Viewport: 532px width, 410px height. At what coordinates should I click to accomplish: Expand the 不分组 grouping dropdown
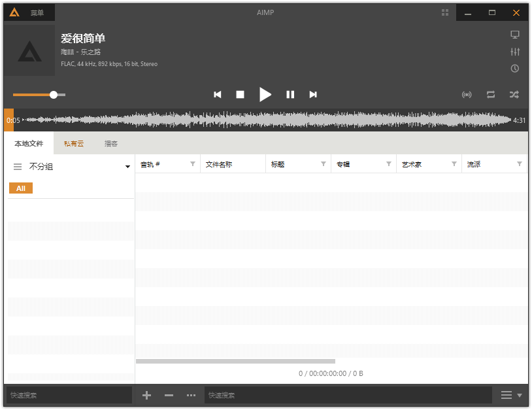click(127, 166)
